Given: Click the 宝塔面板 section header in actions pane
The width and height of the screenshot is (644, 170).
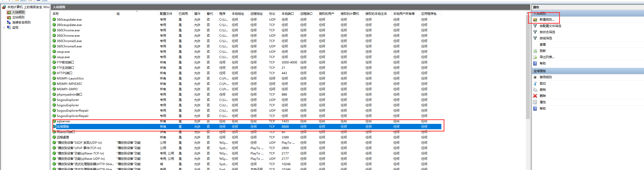Looking at the screenshot, I should tap(588, 71).
